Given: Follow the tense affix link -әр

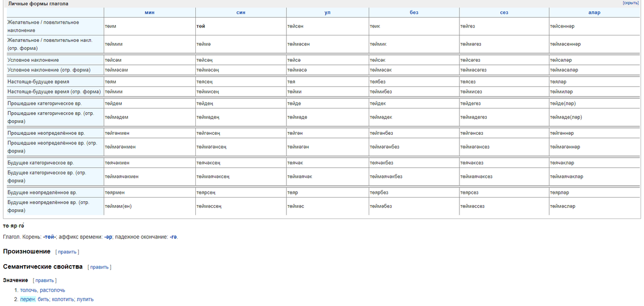Looking at the screenshot, I should click(108, 237).
